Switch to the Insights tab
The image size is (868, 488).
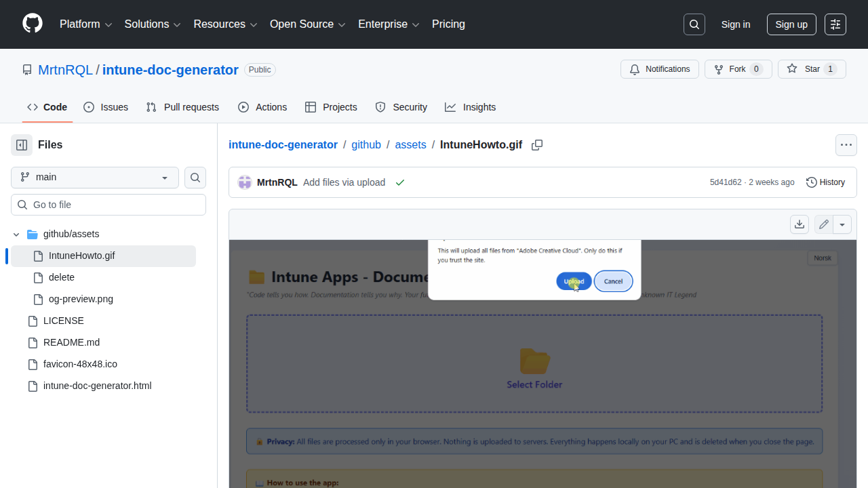pos(471,107)
